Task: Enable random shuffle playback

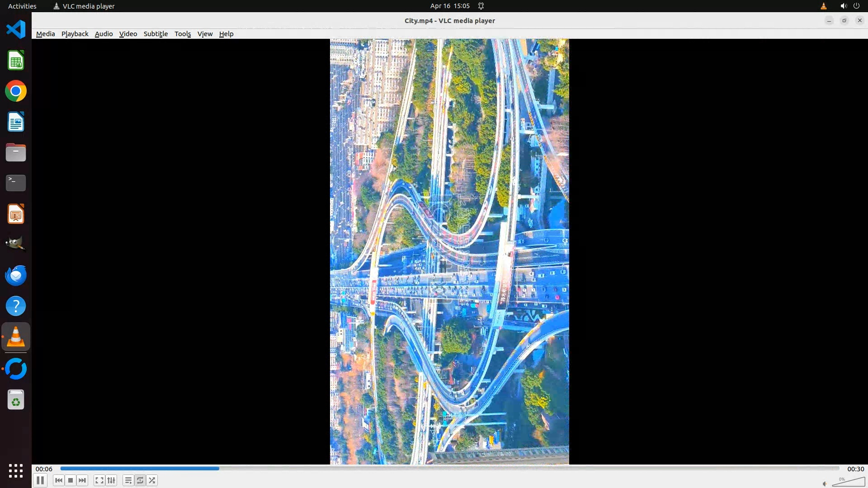Action: pyautogui.click(x=152, y=480)
